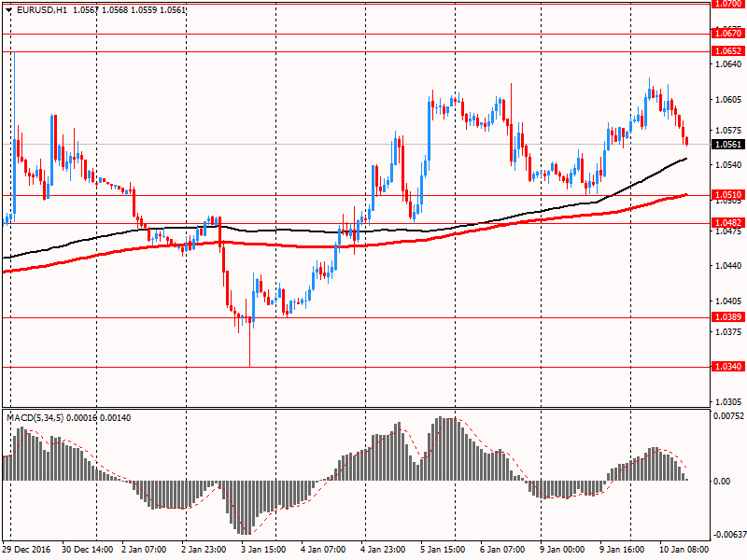Click the 4 Jan 23:00 time label

(x=383, y=550)
